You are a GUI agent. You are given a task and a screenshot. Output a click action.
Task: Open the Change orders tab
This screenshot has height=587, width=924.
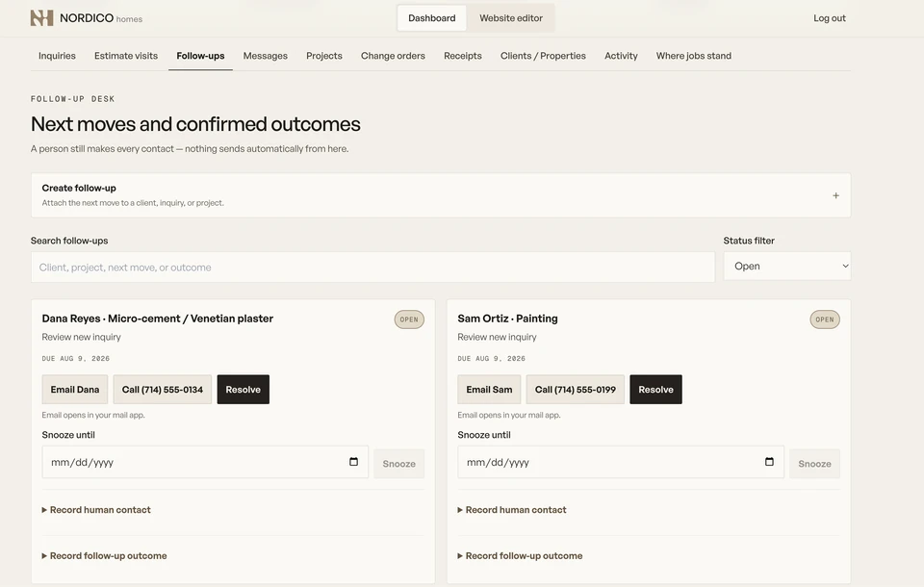[x=393, y=56]
